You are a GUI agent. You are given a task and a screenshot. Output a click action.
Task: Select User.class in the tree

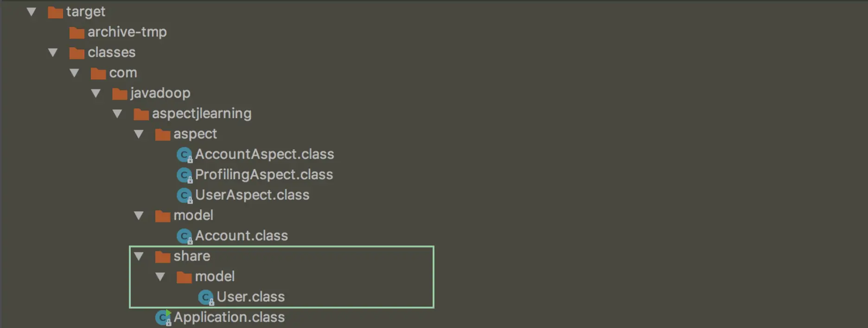coord(250,297)
